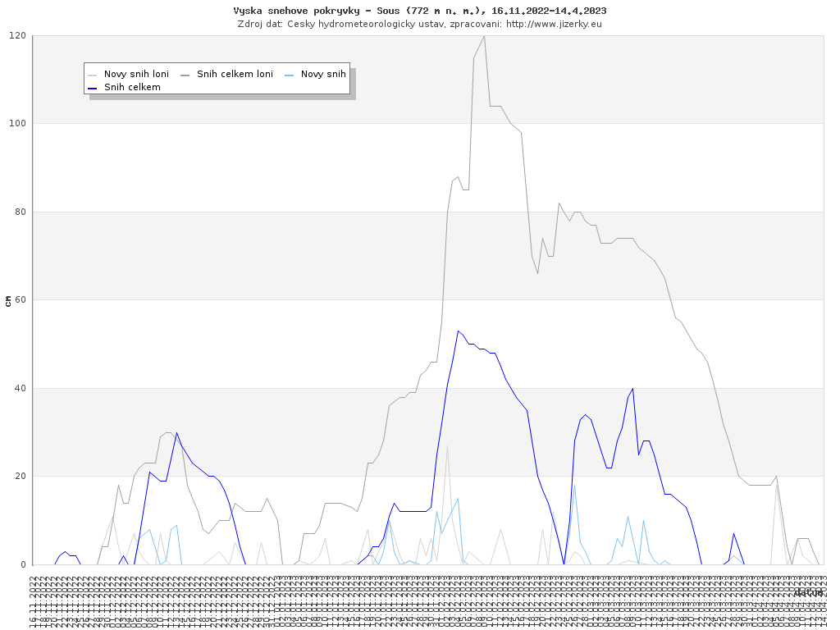Image resolution: width=840 pixels, height=630 pixels.
Task: Click the 'cm' y-axis label
Action: pyautogui.click(x=8, y=300)
